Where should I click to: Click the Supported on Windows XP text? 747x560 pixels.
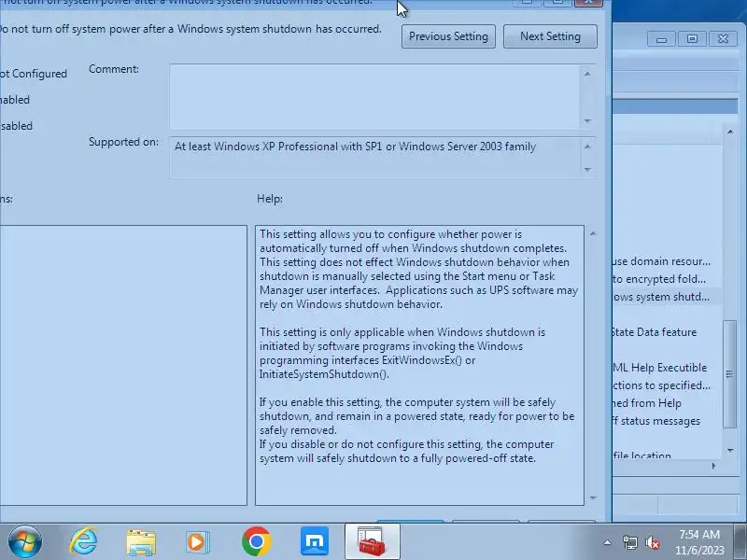click(356, 147)
